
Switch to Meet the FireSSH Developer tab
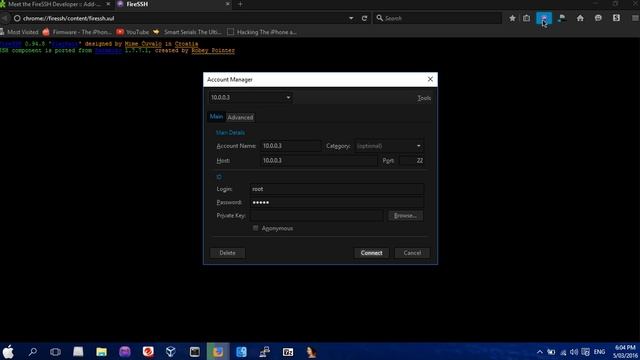(56, 4)
